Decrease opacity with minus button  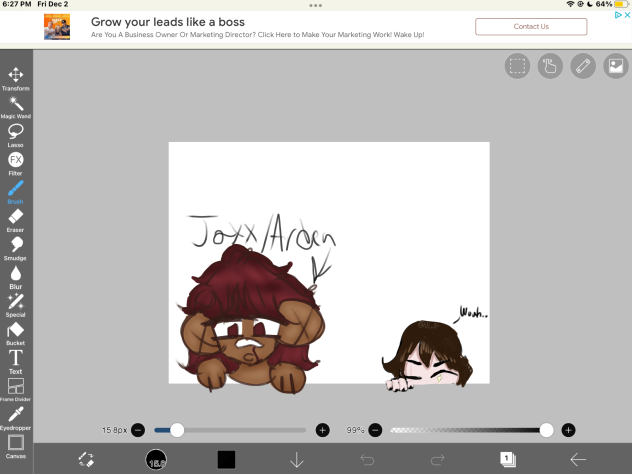pos(375,430)
